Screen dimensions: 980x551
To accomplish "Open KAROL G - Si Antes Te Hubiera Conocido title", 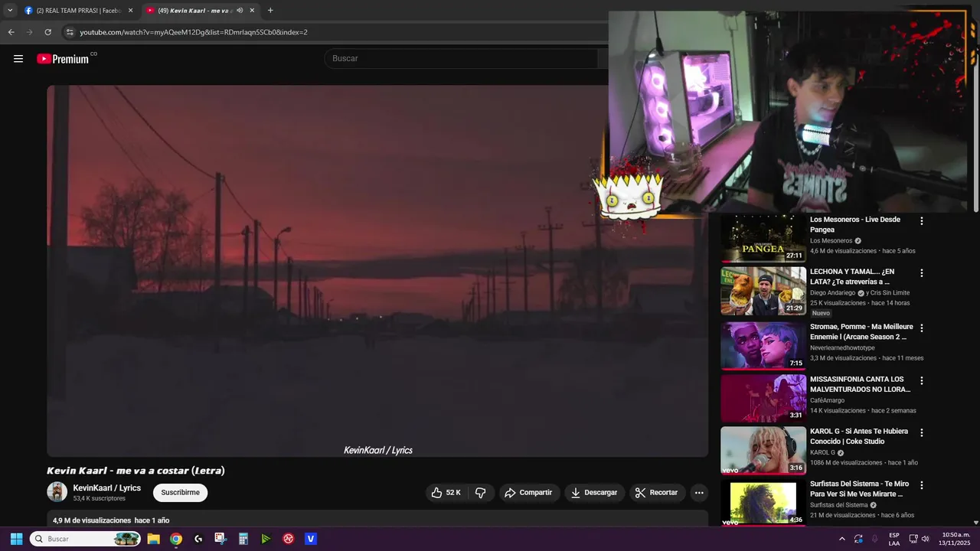I will point(859,436).
